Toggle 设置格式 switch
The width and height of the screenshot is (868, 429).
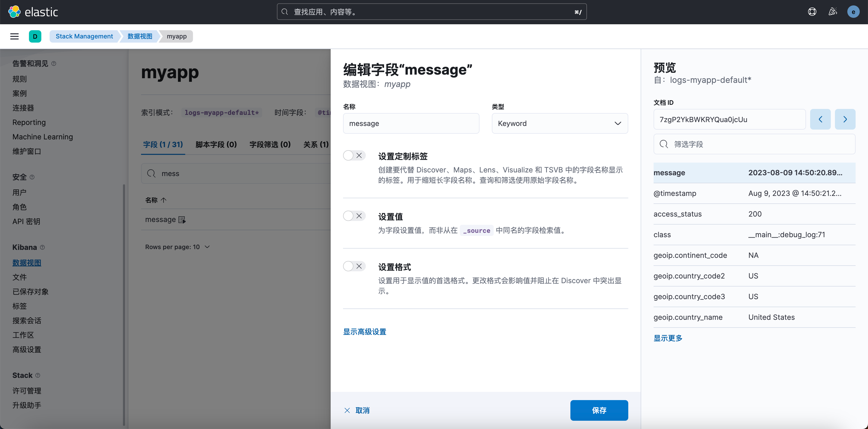(354, 266)
